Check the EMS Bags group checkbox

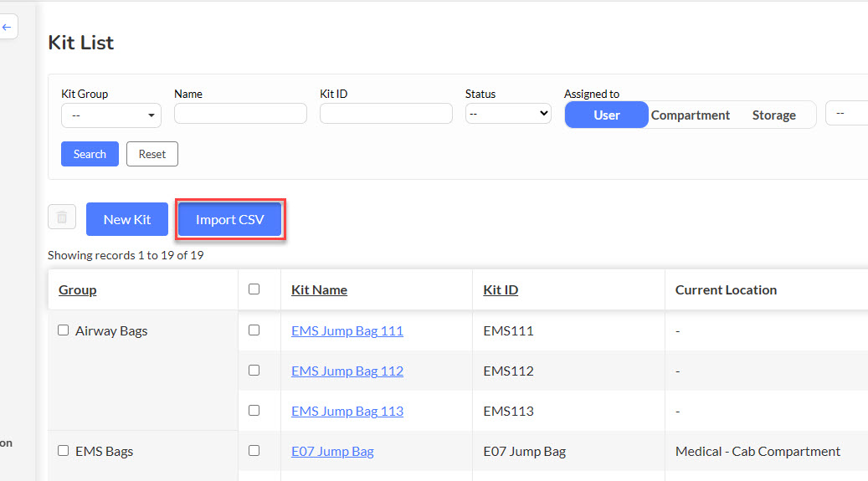[x=63, y=451]
